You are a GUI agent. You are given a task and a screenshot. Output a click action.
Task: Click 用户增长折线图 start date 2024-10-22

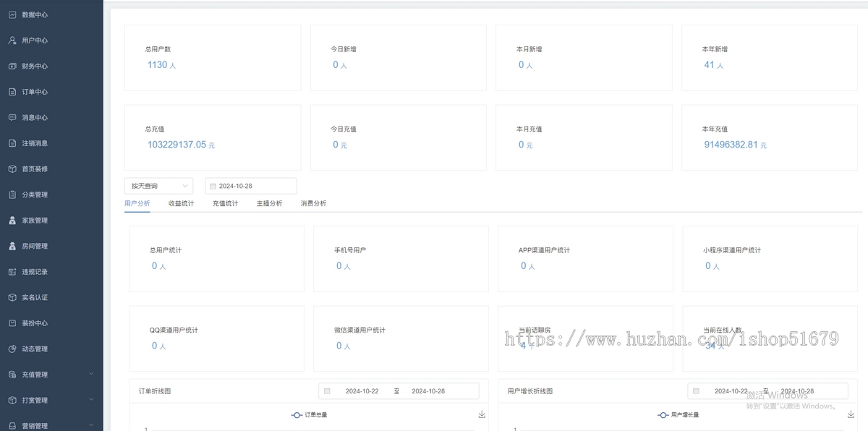pos(731,391)
